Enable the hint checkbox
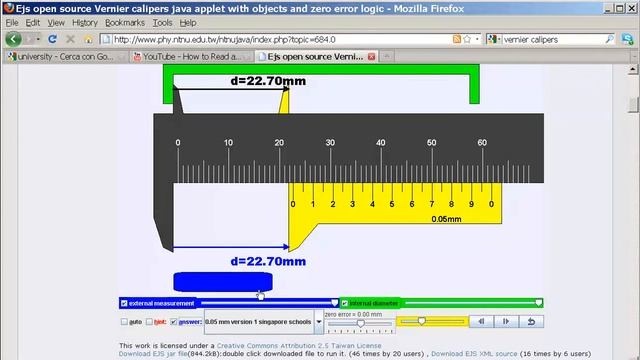The image size is (640, 360). tap(149, 322)
